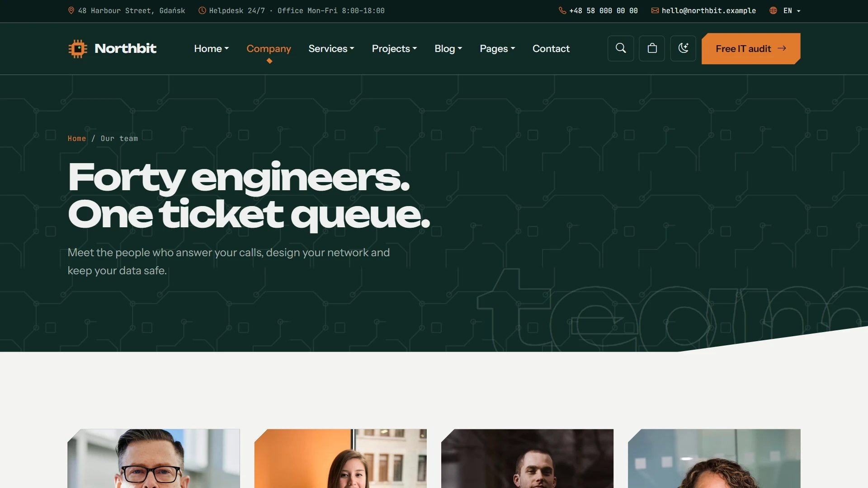This screenshot has width=868, height=488.
Task: Toggle dark mode with the moon icon
Action: [683, 48]
